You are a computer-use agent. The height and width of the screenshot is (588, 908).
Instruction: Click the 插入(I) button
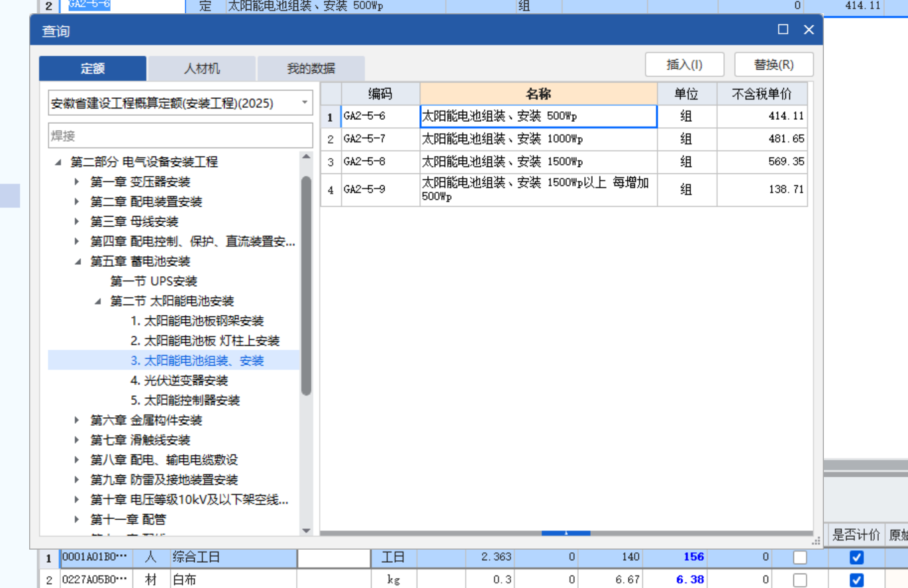tap(684, 64)
